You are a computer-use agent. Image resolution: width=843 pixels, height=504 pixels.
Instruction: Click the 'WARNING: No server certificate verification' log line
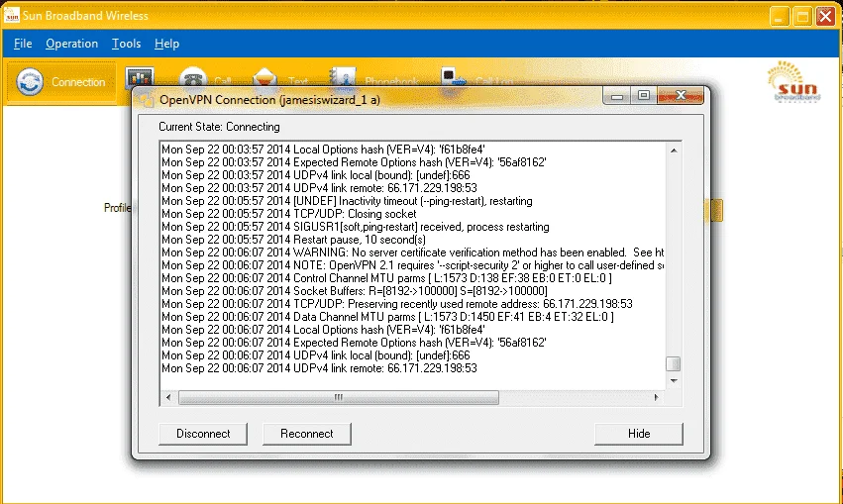pyautogui.click(x=412, y=252)
